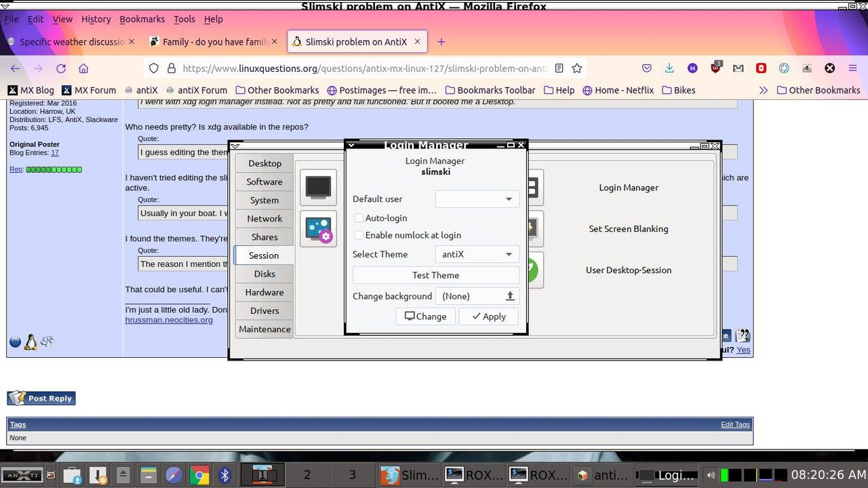This screenshot has height=488, width=868.
Task: Click the Post Reply button
Action: [x=41, y=398]
